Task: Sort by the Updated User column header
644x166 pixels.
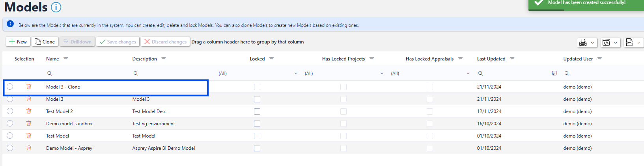Action: click(578, 59)
